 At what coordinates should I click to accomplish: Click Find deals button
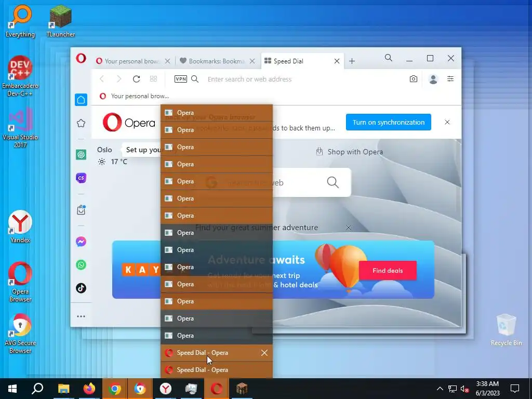point(388,270)
